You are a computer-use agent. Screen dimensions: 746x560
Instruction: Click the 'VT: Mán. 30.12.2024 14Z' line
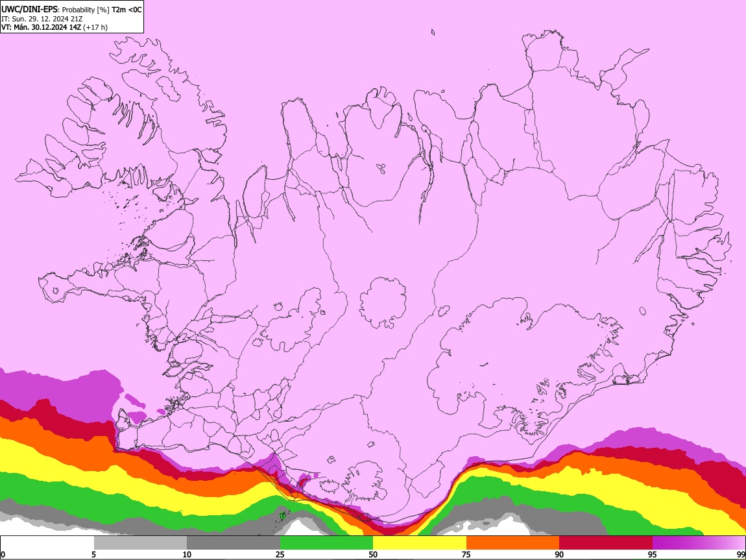tap(42, 28)
